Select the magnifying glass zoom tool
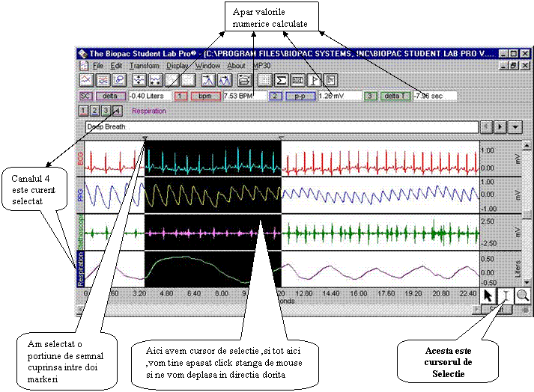534x392 pixels. [x=522, y=296]
